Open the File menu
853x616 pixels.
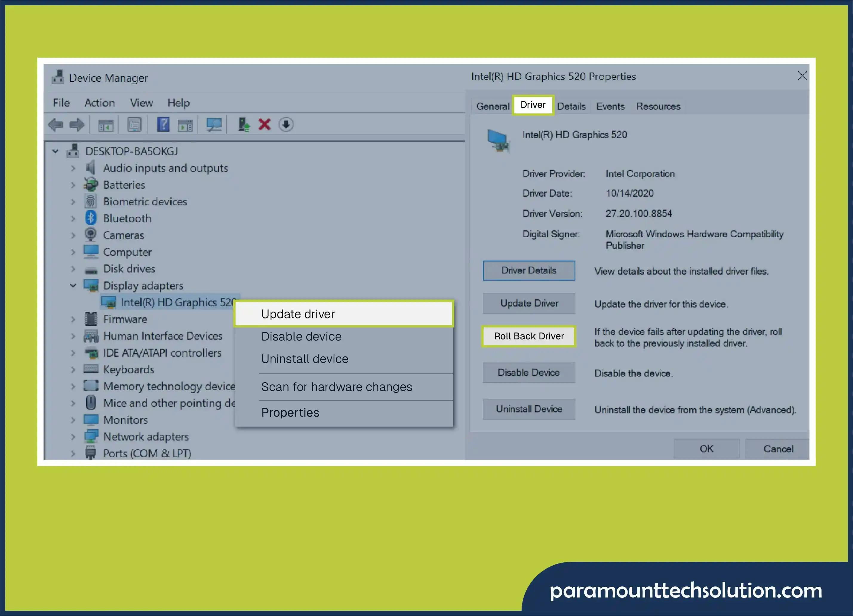pyautogui.click(x=61, y=103)
